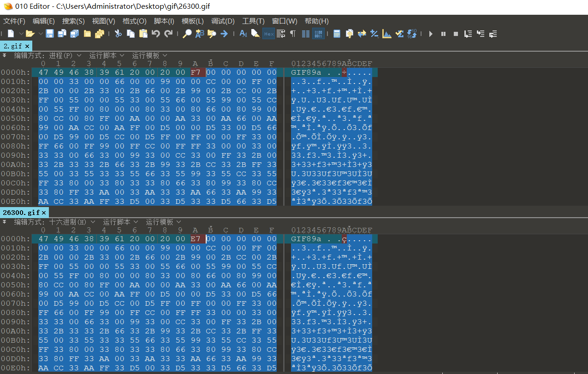Open 运行模板 dropdown in 2.gif pane

click(x=150, y=55)
